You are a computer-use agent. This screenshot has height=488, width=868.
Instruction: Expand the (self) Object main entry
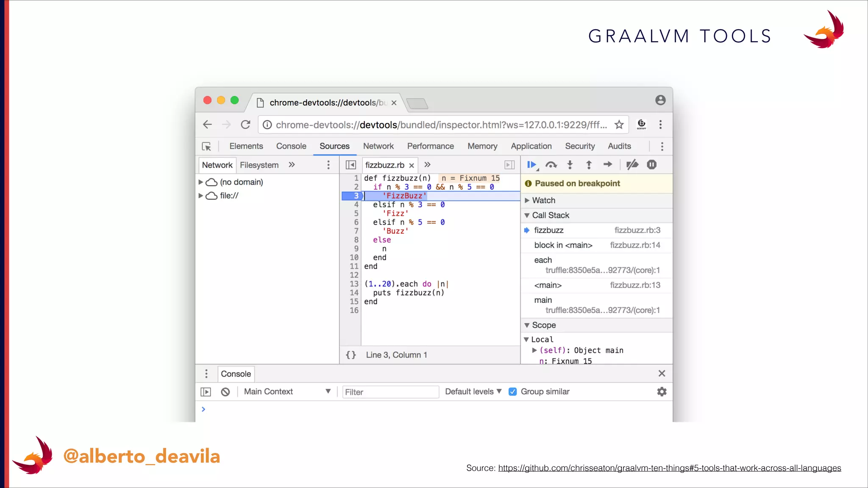pos(534,350)
